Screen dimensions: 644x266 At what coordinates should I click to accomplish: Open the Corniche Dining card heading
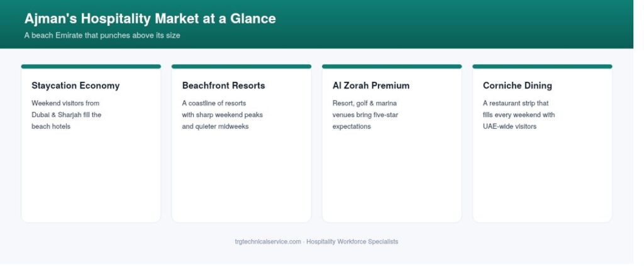[x=517, y=86]
